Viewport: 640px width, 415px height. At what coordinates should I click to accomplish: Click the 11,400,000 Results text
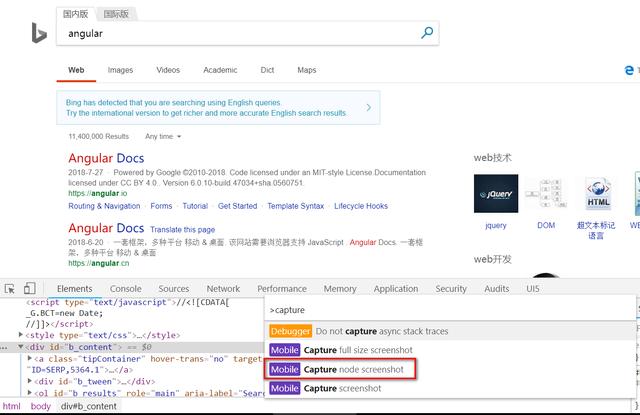click(99, 136)
